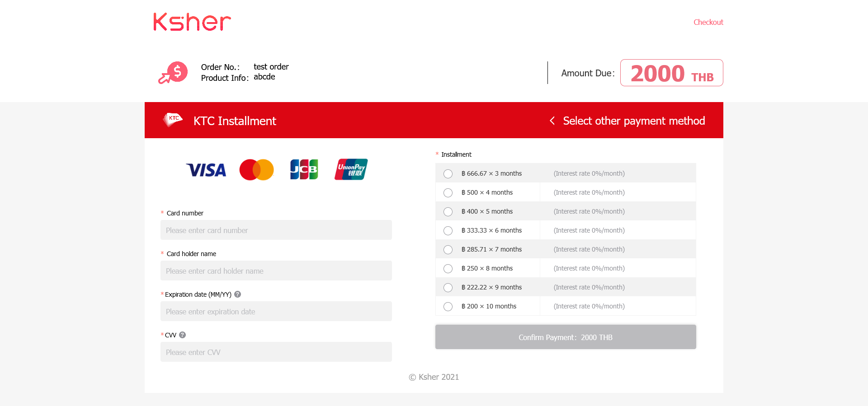Open CVV help question icon

pos(183,335)
